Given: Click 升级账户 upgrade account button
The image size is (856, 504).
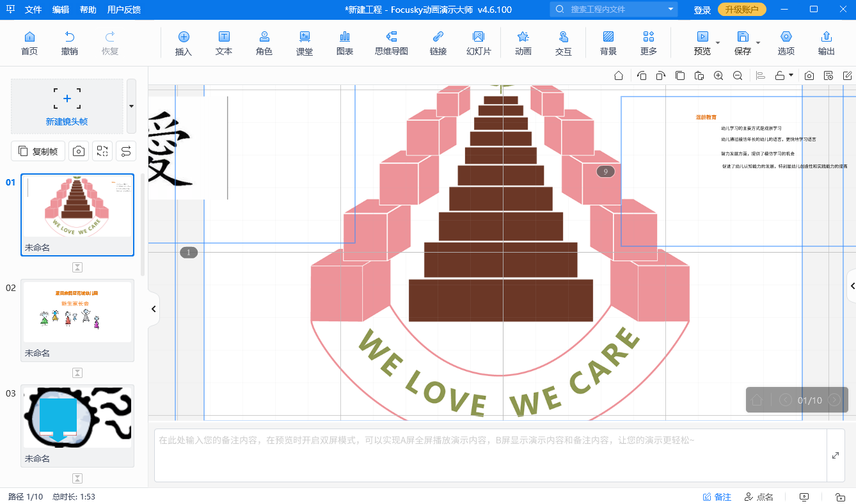Looking at the screenshot, I should click(742, 10).
